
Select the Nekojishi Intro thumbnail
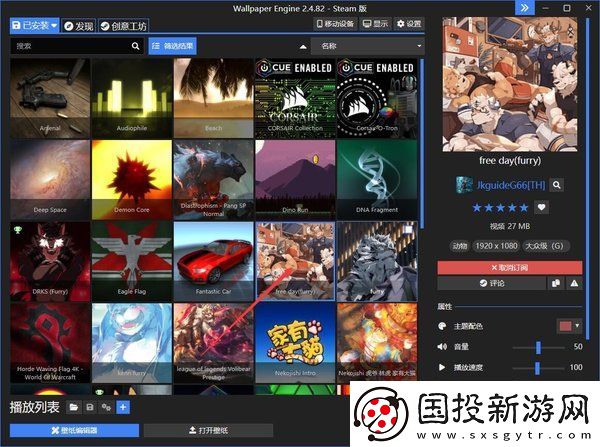click(295, 343)
